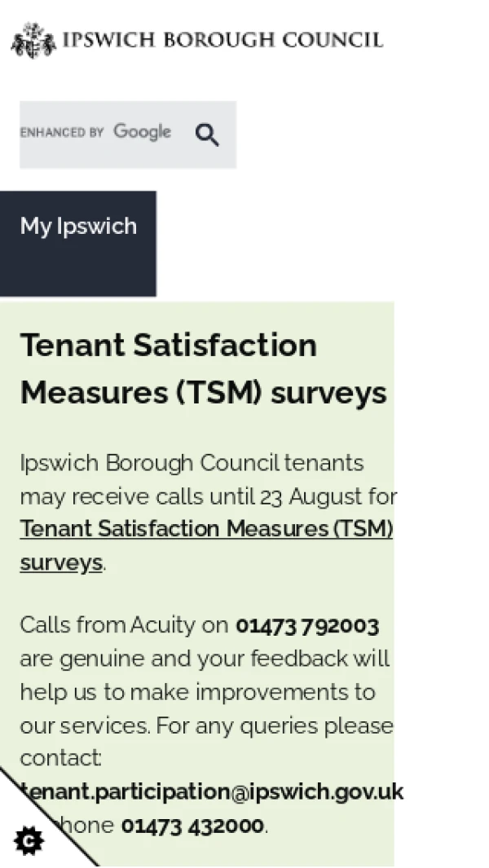Open the Tenant Satisfaction Measures (TSM) link
This screenshot has height=868, width=489.
coord(206,529)
